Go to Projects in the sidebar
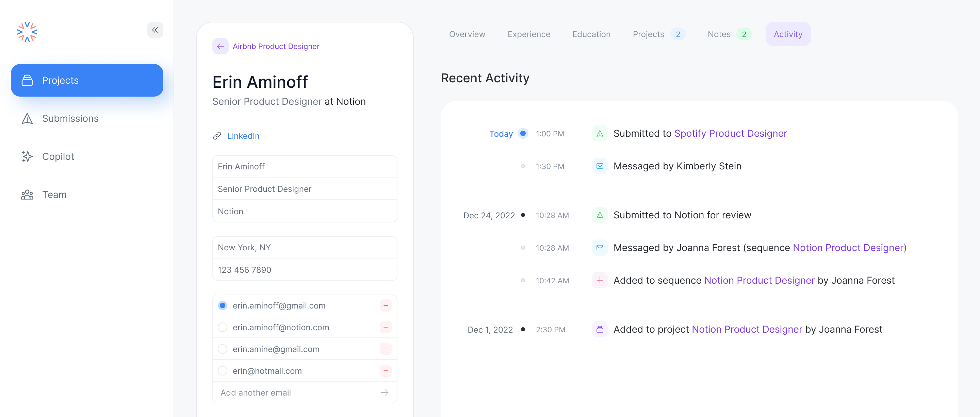The height and width of the screenshot is (417, 980). [87, 80]
